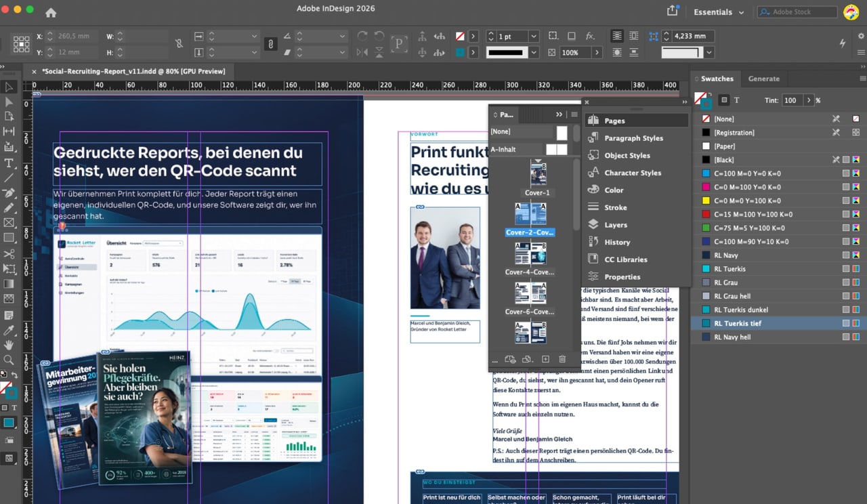
Task: Enable wrap around bounding box text wrap
Action: point(634,36)
